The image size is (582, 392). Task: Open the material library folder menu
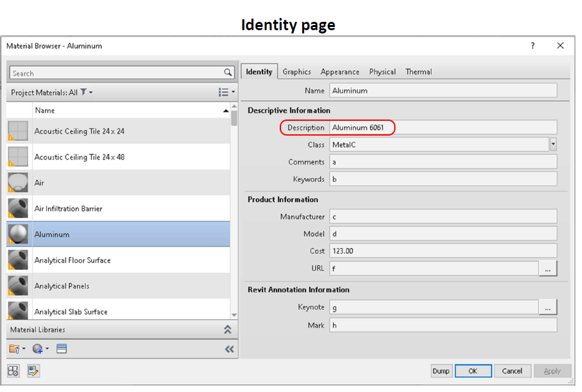(17, 348)
